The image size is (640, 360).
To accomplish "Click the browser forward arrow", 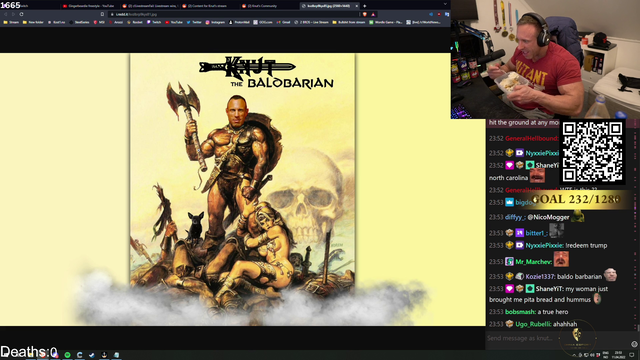I will 13,14.
